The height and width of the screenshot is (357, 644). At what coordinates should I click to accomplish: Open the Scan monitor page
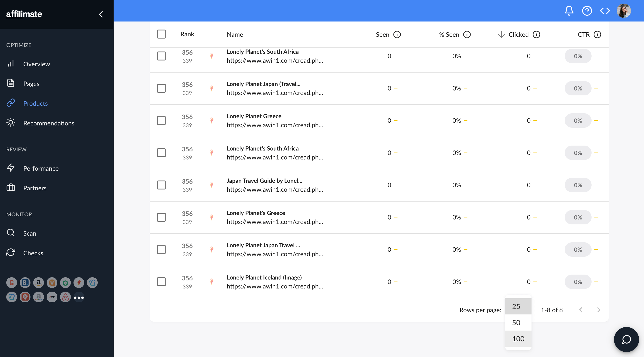30,233
